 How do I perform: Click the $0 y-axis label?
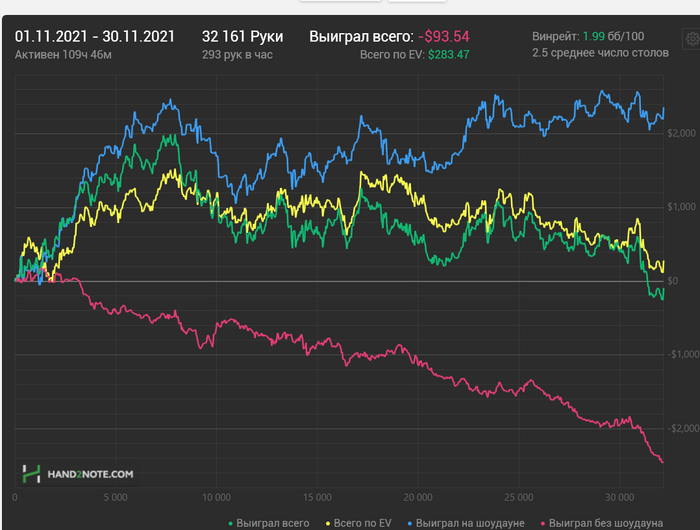(672, 281)
